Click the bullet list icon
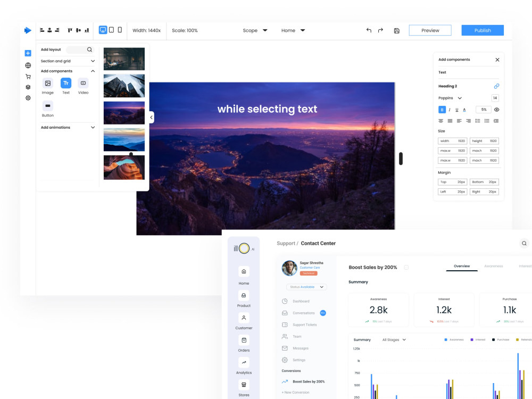This screenshot has height=399, width=532. click(x=487, y=121)
